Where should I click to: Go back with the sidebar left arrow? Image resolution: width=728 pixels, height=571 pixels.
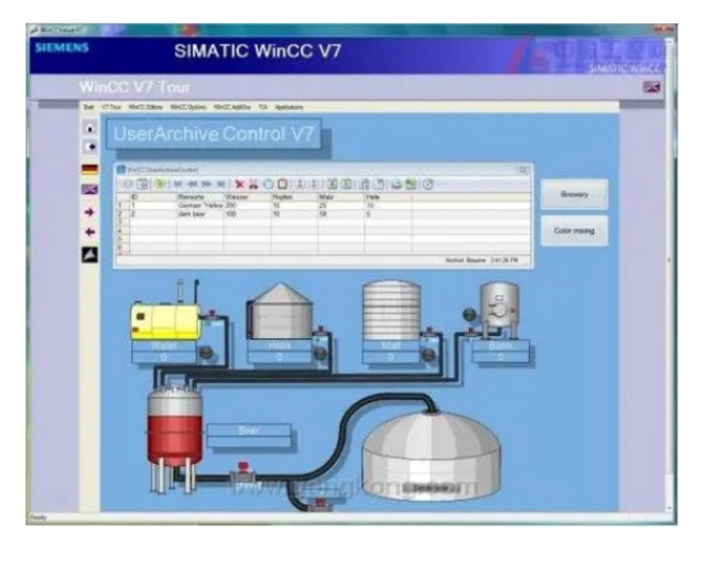pos(89,232)
